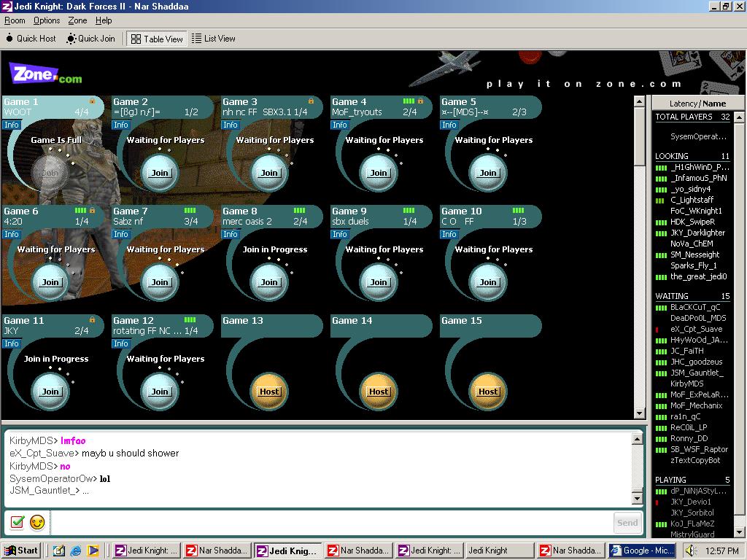Join Game 2 =[ßg] nf]=
This screenshot has height=560, width=747.
pyautogui.click(x=160, y=173)
